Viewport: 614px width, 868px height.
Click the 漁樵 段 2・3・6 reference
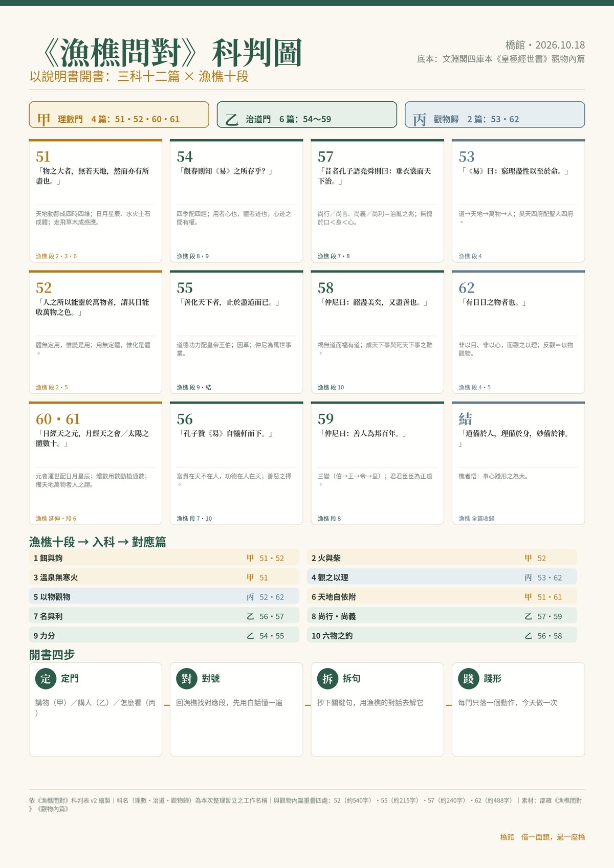click(x=56, y=256)
